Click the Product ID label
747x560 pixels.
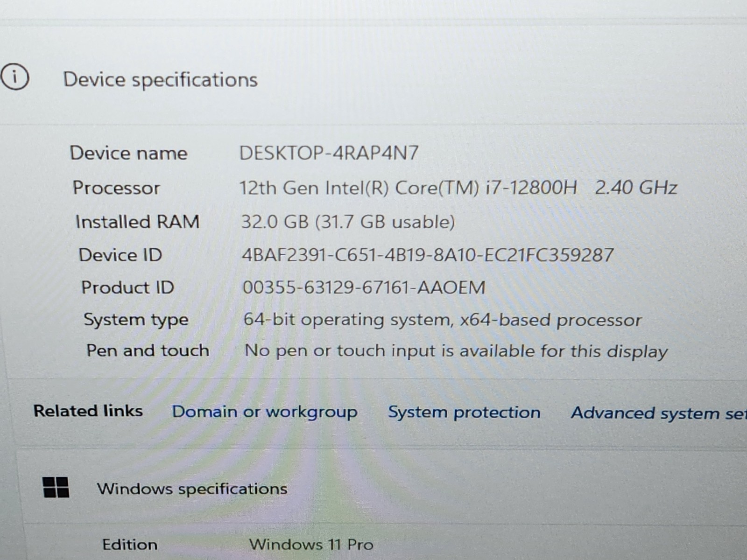pos(127,287)
